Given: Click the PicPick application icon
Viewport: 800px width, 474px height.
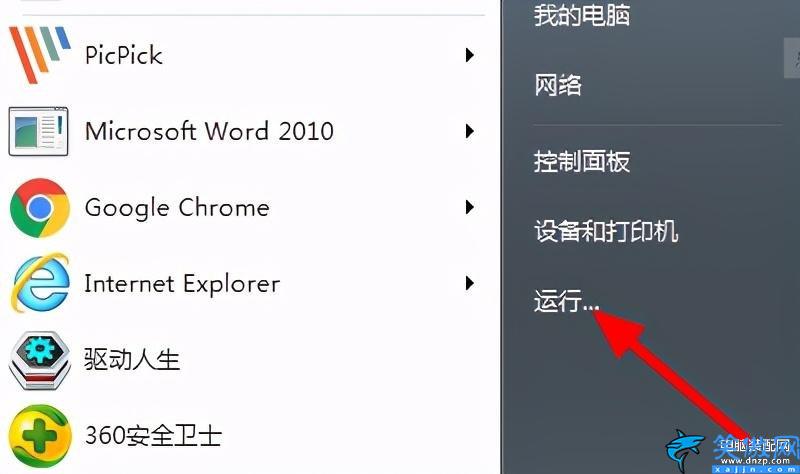Looking at the screenshot, I should [x=39, y=55].
